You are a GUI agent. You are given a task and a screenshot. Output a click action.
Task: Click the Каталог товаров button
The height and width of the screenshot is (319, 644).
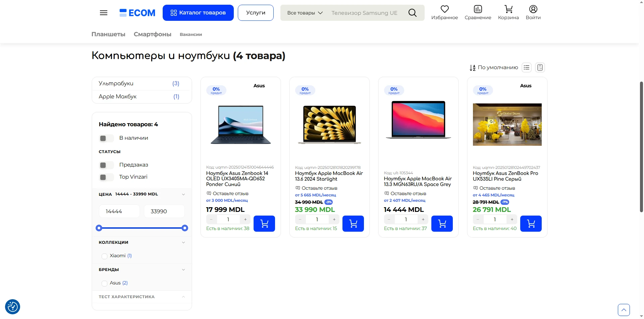[198, 13]
